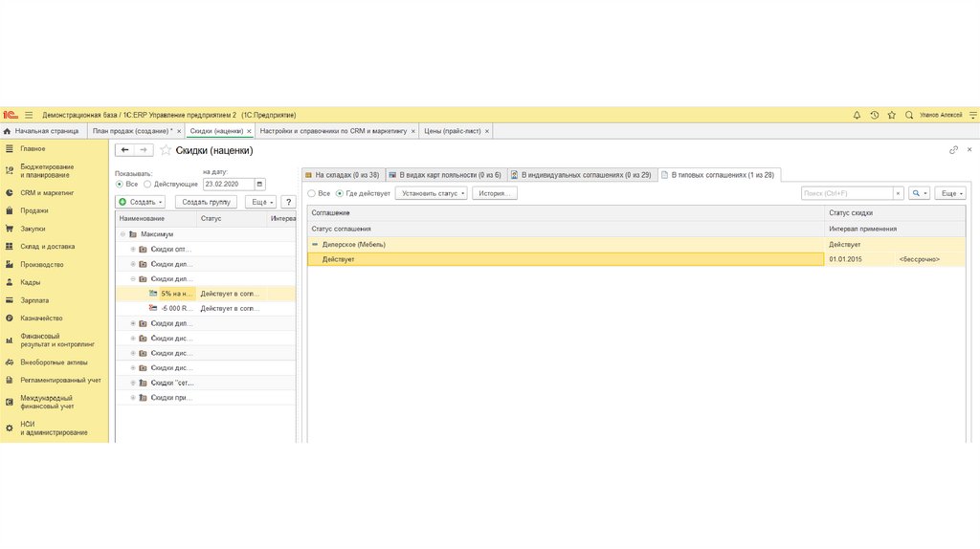Select 'Все' radio in agreements panel

(x=312, y=193)
